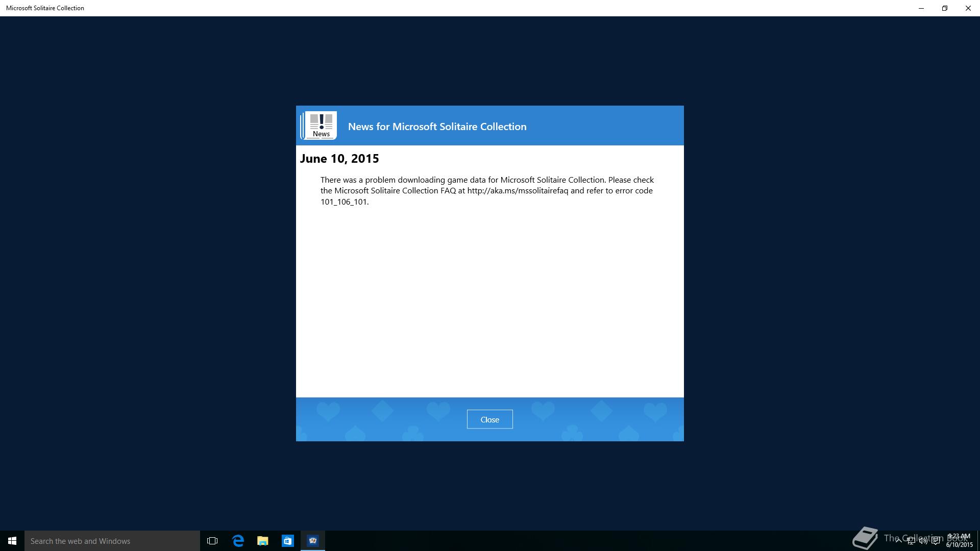
Task: Click the error code text 101_106_101
Action: pyautogui.click(x=344, y=202)
